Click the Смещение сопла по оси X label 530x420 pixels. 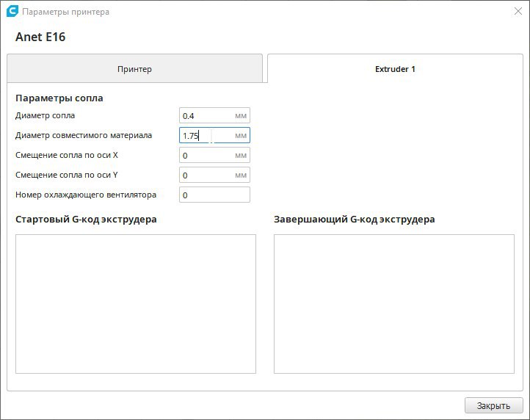[x=67, y=155]
